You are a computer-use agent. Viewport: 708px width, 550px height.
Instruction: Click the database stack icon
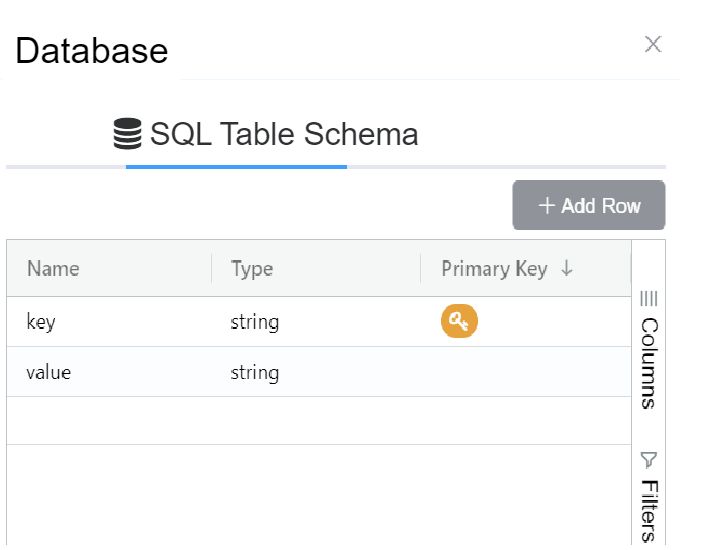point(127,134)
